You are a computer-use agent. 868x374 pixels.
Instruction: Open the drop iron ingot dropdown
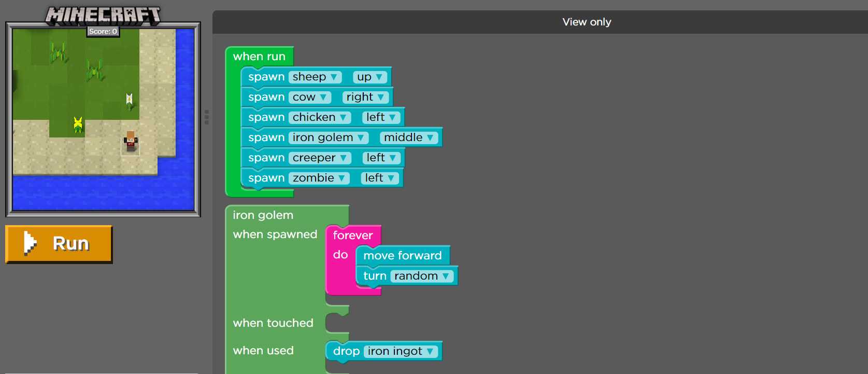point(401,352)
